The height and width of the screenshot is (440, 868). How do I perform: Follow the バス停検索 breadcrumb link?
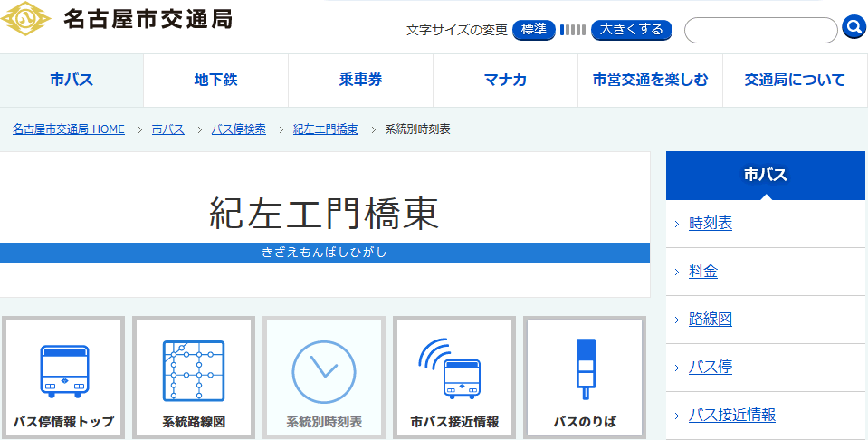[239, 129]
